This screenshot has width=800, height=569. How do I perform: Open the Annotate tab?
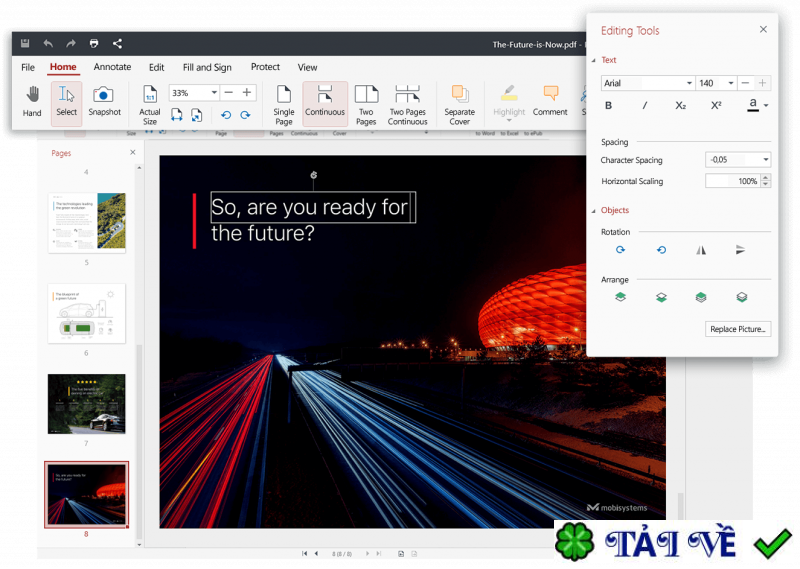[112, 67]
